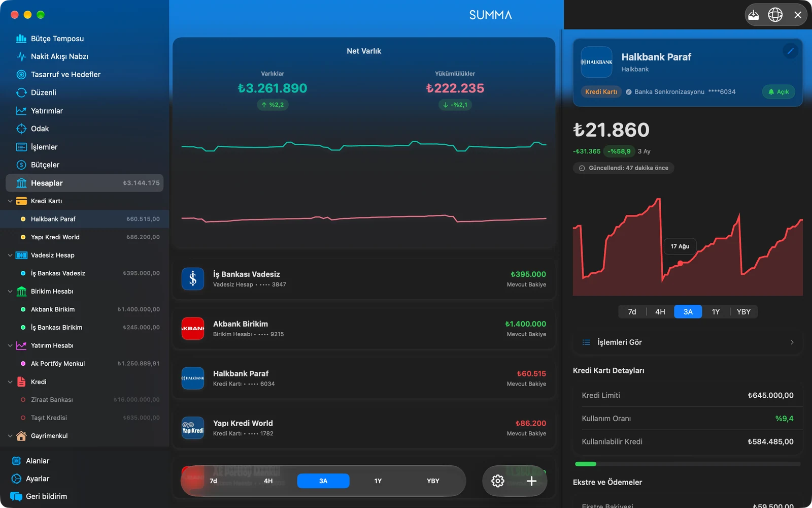Select YBY in the bottom toolbar range

coord(433,481)
